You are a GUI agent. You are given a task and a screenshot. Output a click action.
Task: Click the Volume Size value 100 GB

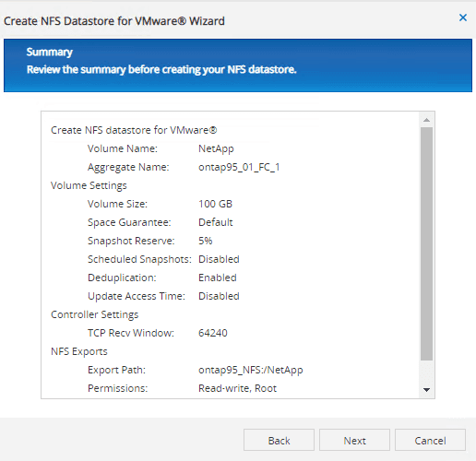point(215,204)
